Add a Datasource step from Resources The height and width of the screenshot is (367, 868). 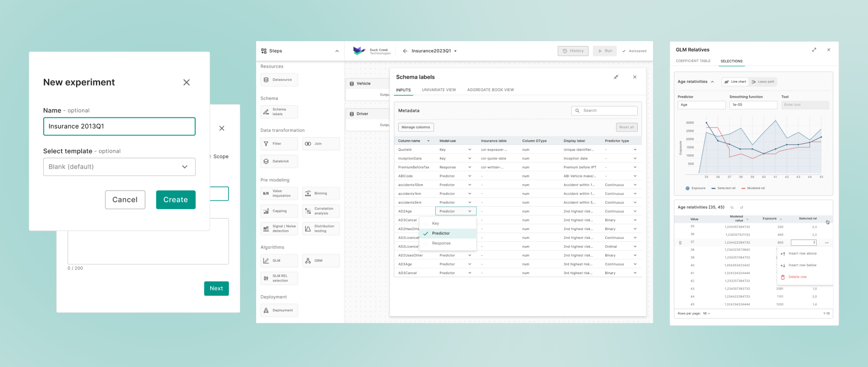pyautogui.click(x=279, y=80)
